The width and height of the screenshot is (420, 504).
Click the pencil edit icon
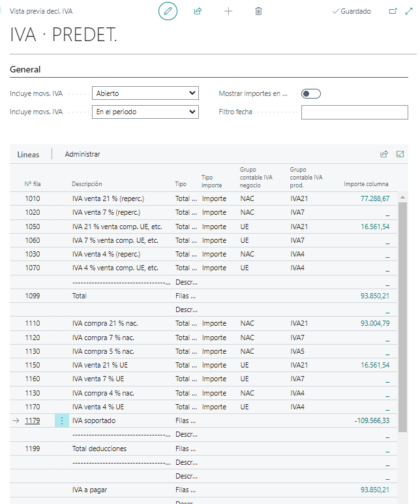(168, 11)
